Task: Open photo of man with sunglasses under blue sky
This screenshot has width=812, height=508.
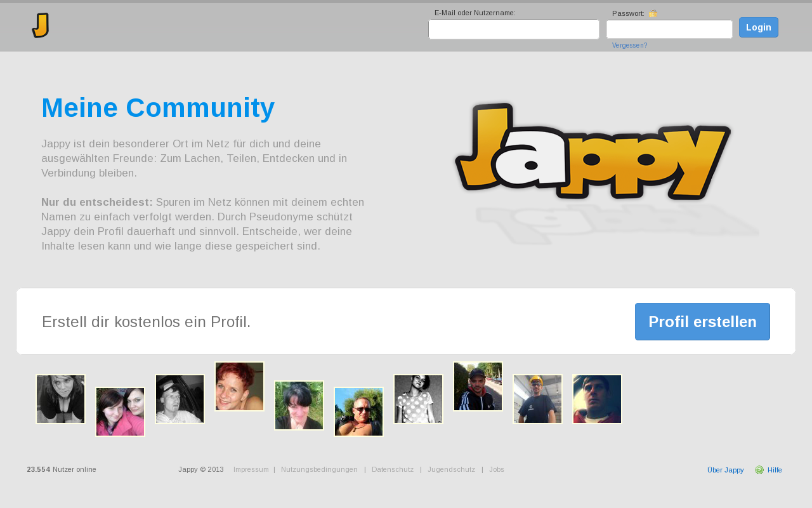Action: tap(358, 411)
